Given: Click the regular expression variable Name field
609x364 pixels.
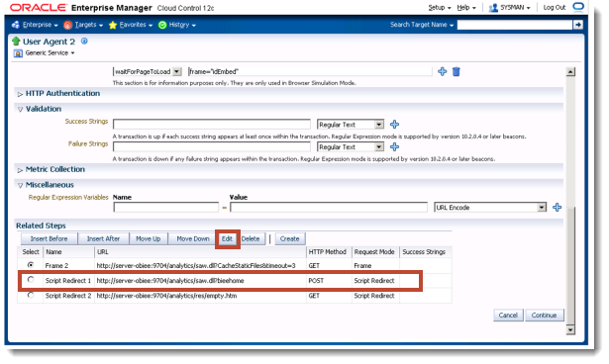Looking at the screenshot, I should click(x=166, y=208).
